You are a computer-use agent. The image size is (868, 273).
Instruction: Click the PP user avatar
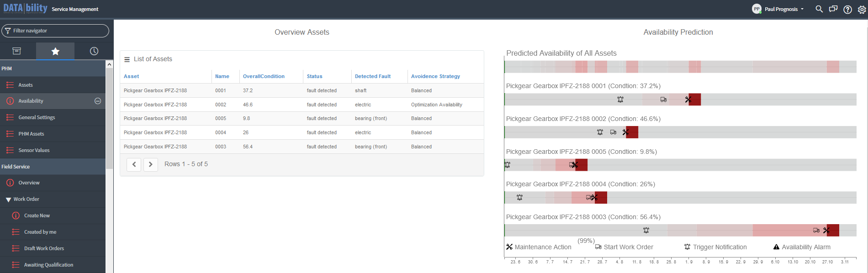click(x=757, y=9)
